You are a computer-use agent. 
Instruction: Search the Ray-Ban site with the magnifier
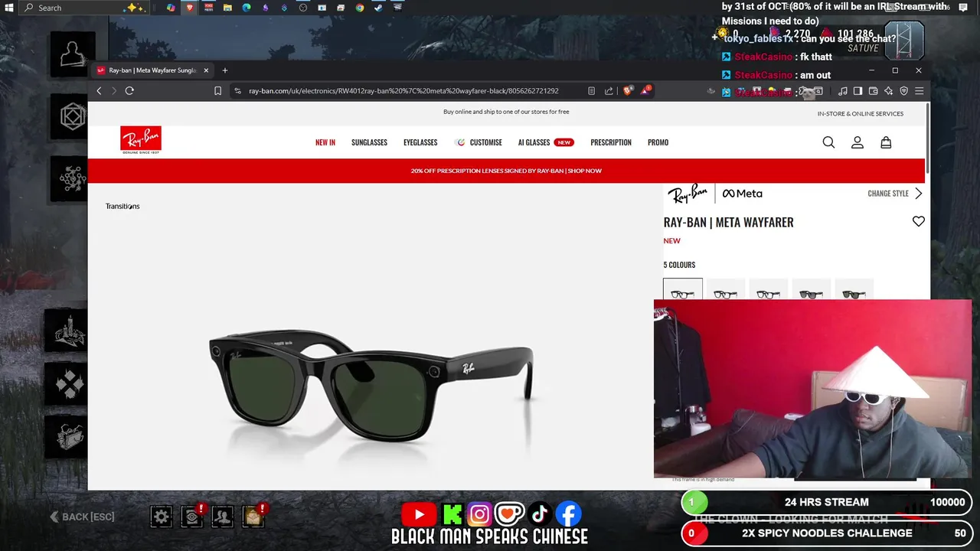click(828, 142)
